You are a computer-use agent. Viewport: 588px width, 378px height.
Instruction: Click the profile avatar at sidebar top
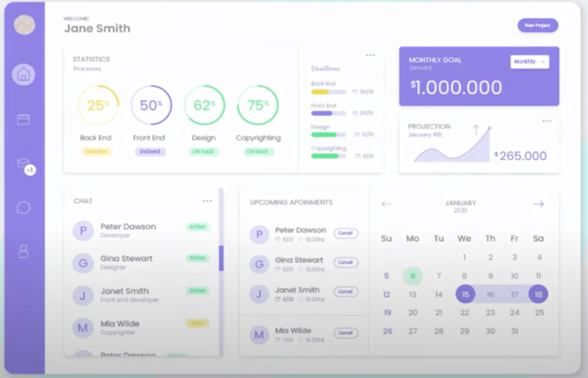pos(24,25)
